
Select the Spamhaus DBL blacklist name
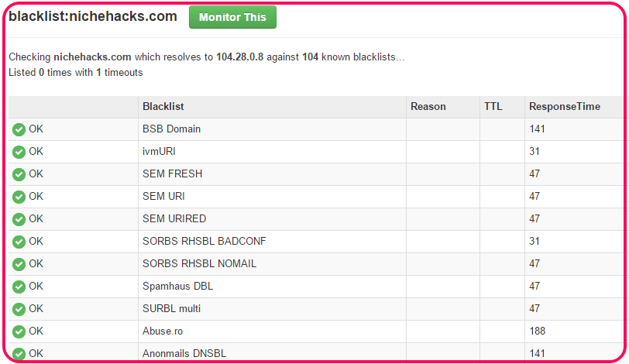(177, 287)
